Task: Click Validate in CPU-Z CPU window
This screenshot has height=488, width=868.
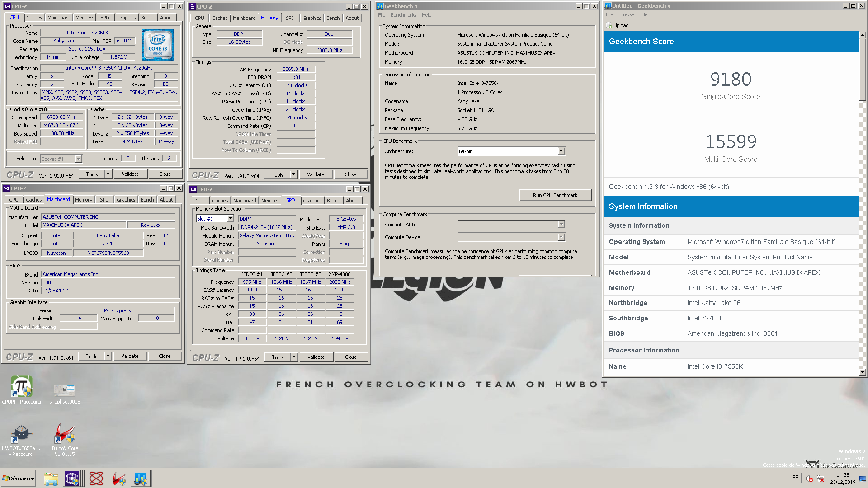Action: (130, 174)
